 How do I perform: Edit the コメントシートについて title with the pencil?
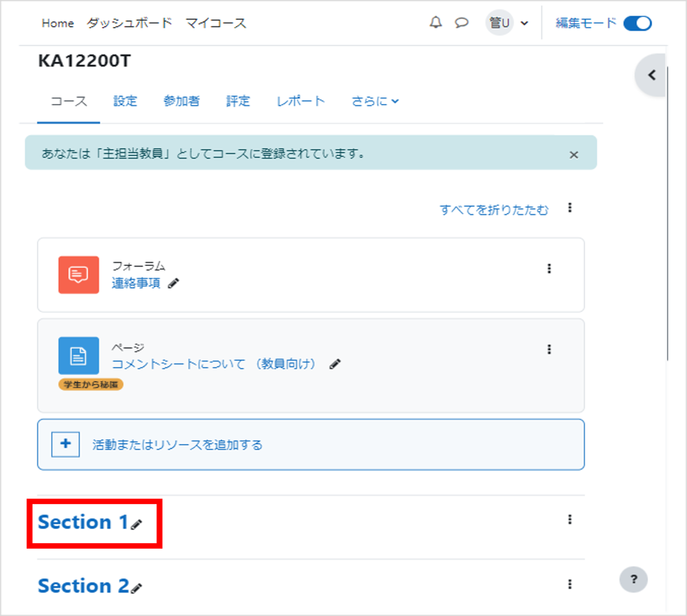[335, 364]
